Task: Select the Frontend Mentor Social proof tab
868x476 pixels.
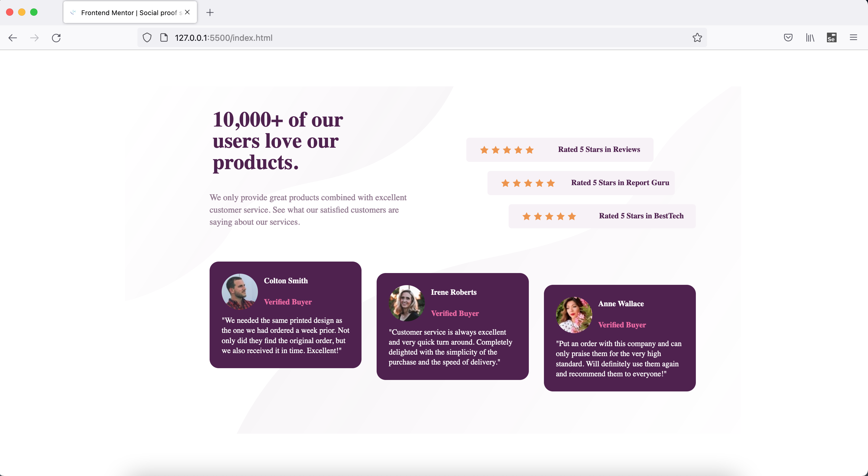Action: (128, 13)
